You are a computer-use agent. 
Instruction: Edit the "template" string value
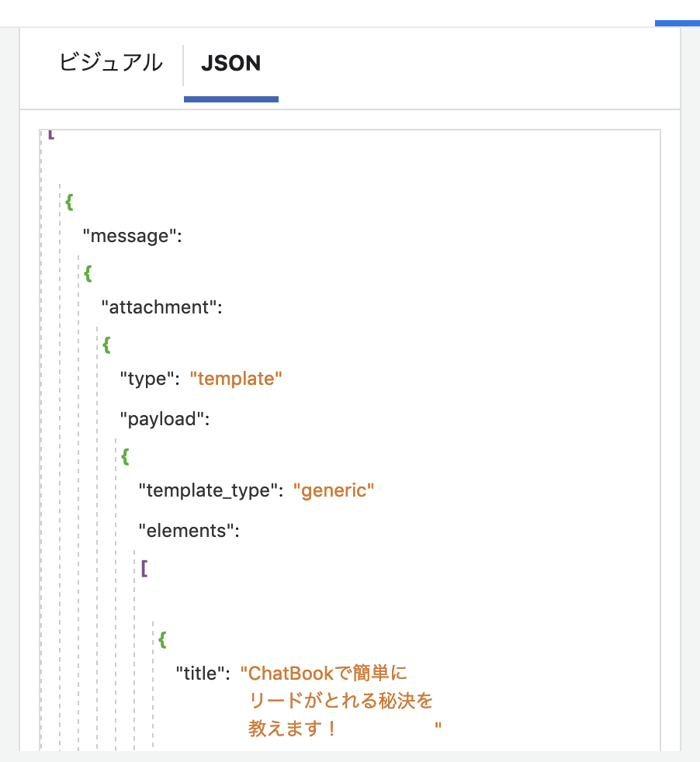pyautogui.click(x=236, y=379)
